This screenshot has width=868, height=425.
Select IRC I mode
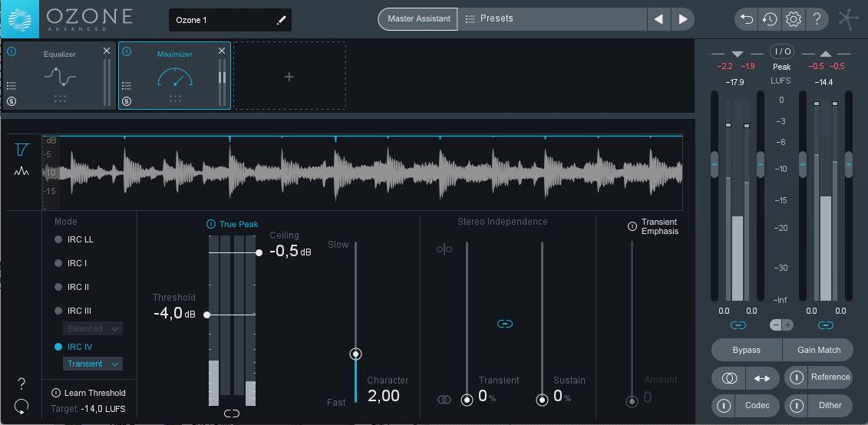coord(71,263)
